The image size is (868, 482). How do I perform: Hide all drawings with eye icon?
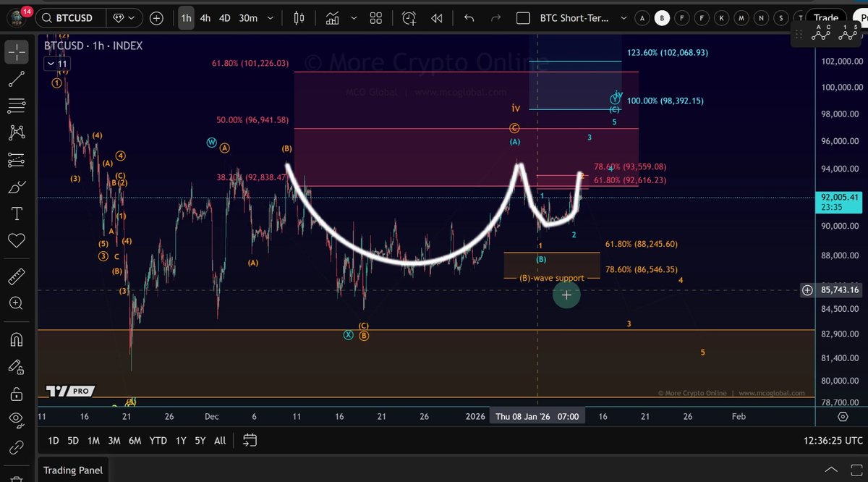[16, 420]
